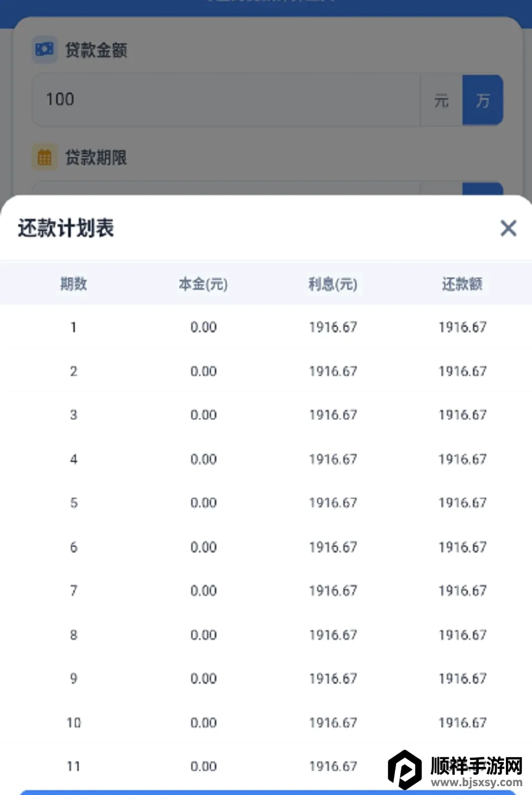This screenshot has height=795, width=532.
Task: Click the 还款额 column header
Action: (462, 284)
